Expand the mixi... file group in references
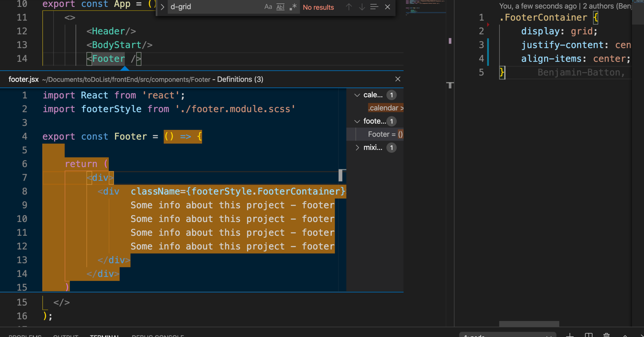 click(x=357, y=148)
